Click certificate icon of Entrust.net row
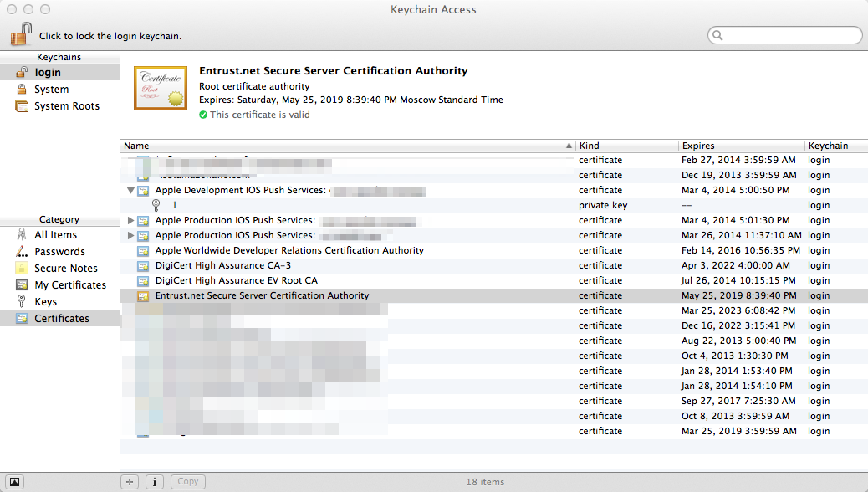The width and height of the screenshot is (868, 492). coord(143,296)
